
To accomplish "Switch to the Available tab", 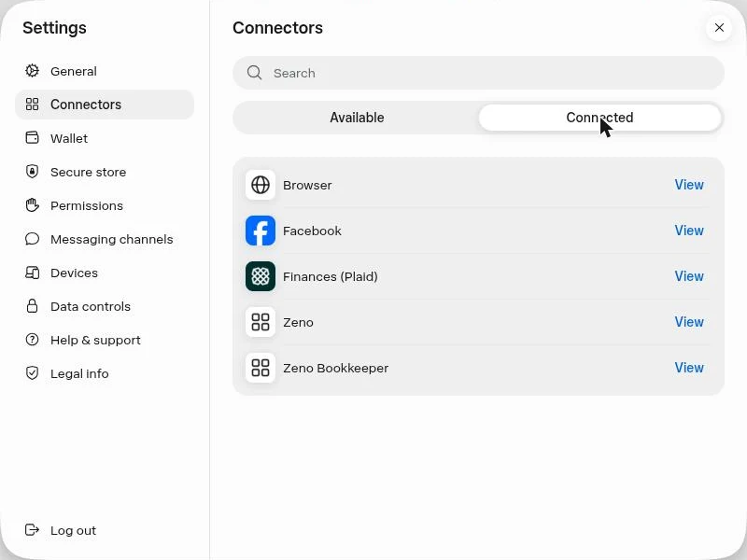I will [357, 118].
